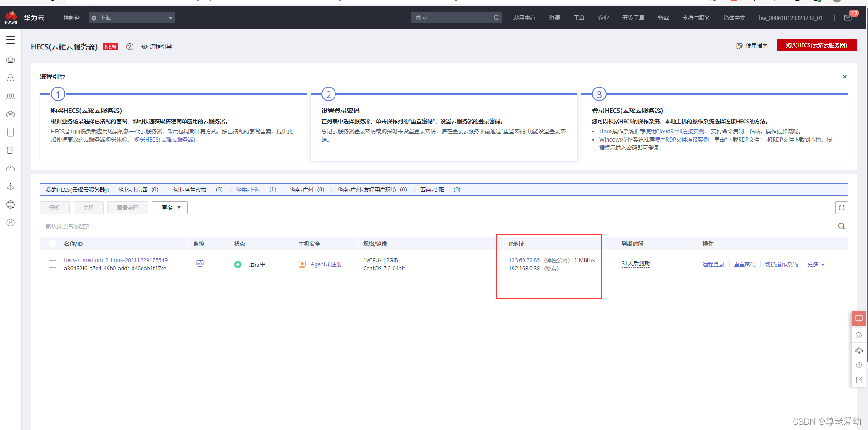Image resolution: width=868 pixels, height=430 pixels.
Task: Click the HECS help question mark icon
Action: click(130, 47)
